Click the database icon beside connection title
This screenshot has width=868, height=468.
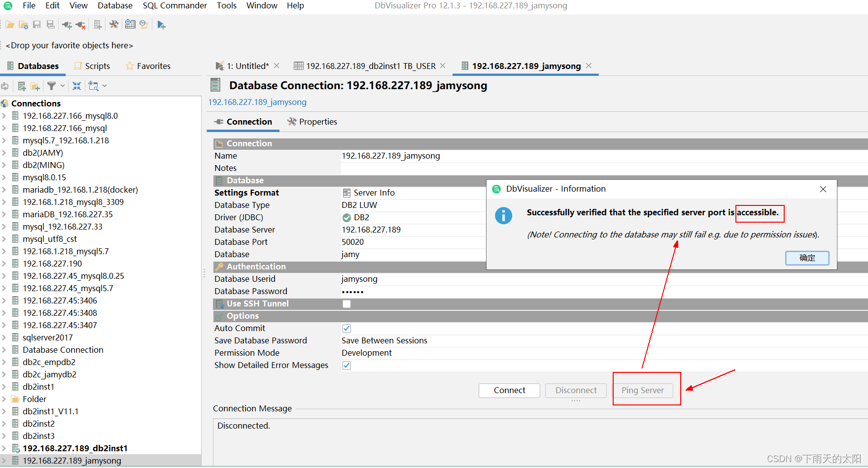click(215, 85)
